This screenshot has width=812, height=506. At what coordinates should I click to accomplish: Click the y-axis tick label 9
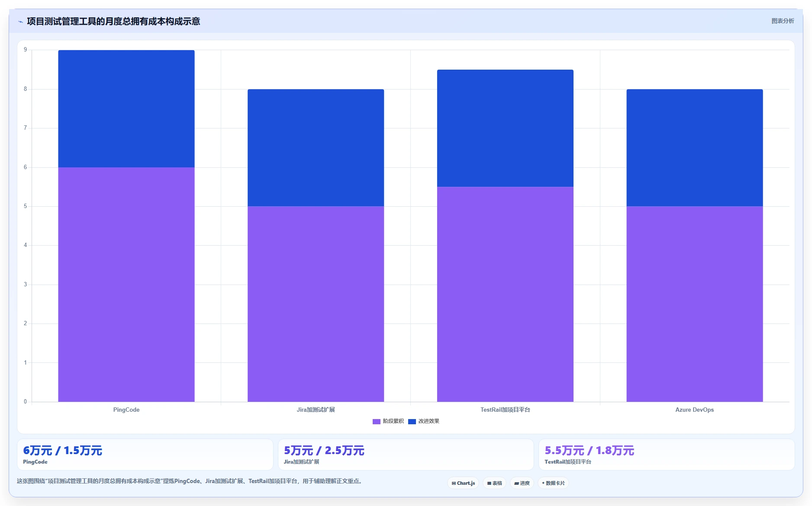tap(25, 50)
